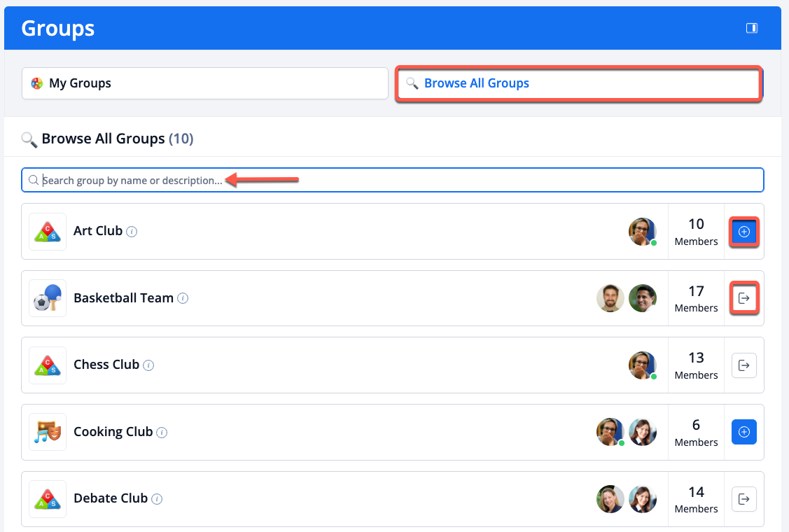Show info for Debate Club
This screenshot has height=532, width=789.
click(x=157, y=499)
